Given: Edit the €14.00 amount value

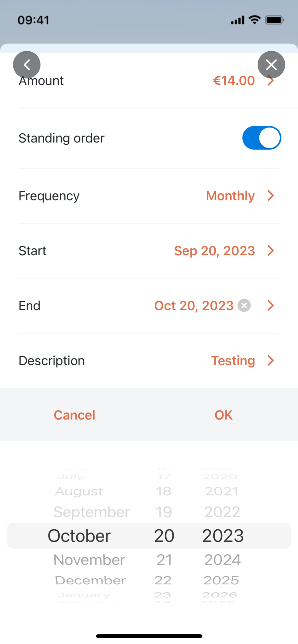Looking at the screenshot, I should pos(234,81).
